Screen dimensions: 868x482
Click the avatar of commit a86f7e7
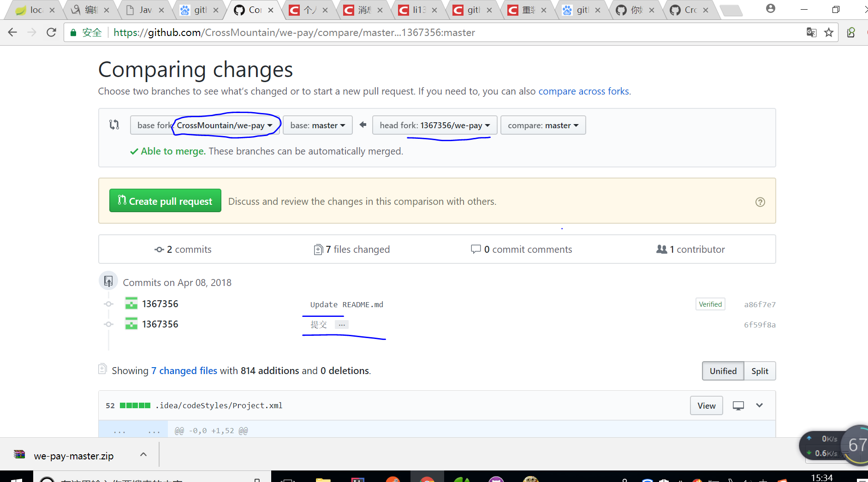coord(131,303)
